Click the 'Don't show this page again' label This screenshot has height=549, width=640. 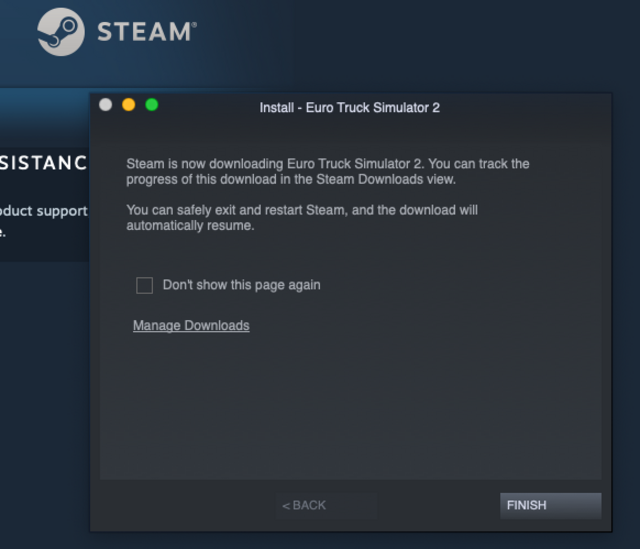242,285
